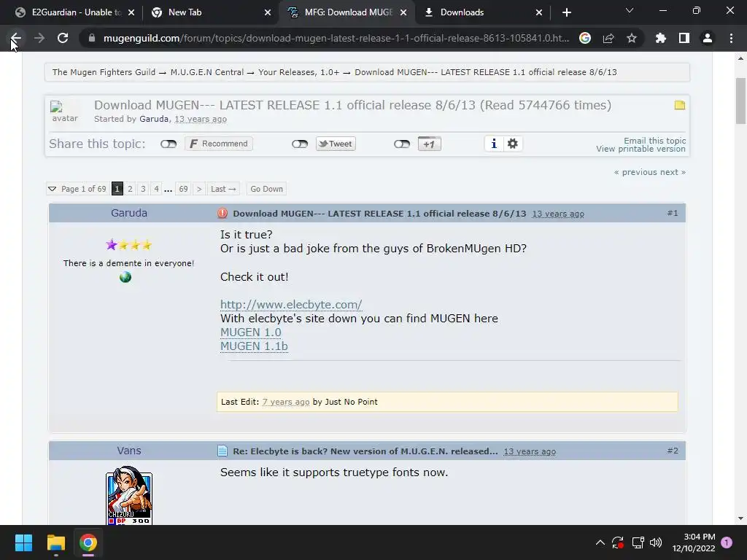747x560 pixels.
Task: Click the page vertical scrollbar thumb
Action: [741, 101]
